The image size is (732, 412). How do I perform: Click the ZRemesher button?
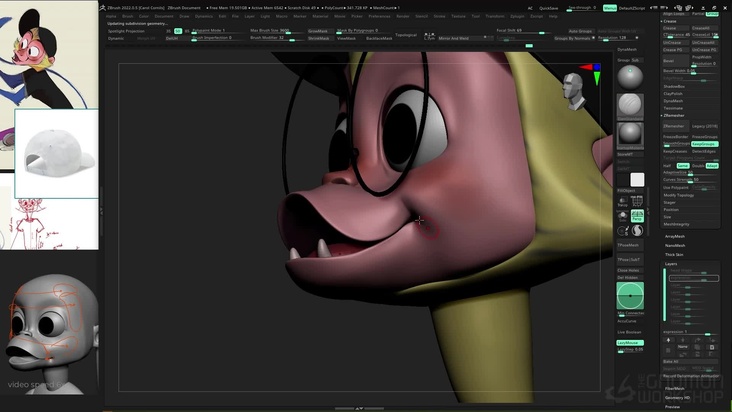click(x=676, y=126)
